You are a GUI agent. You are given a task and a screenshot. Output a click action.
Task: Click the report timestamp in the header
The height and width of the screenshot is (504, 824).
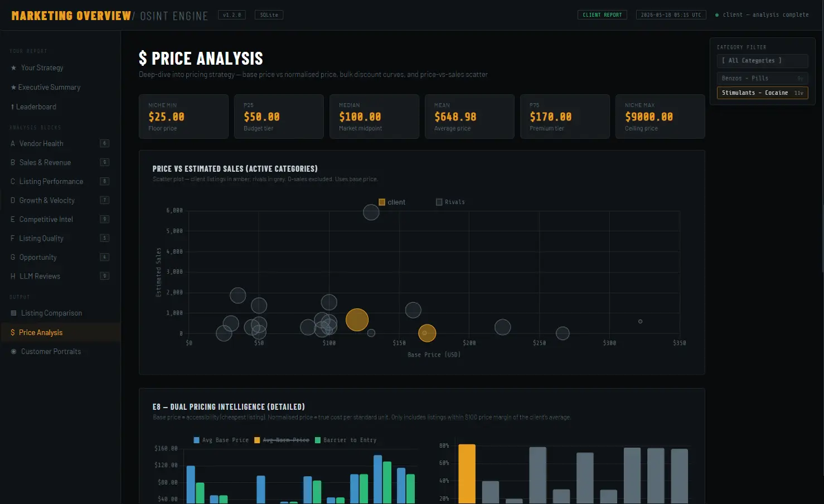click(x=671, y=15)
